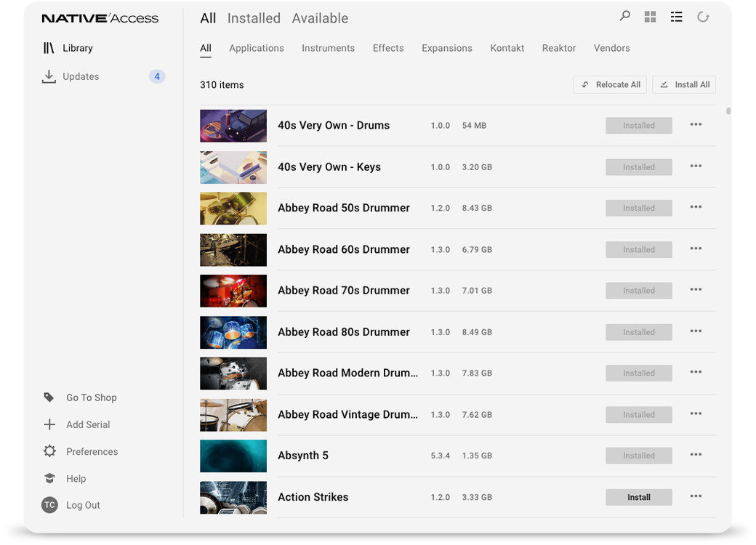Click the TC user avatar
The height and width of the screenshot is (545, 756).
coord(49,505)
